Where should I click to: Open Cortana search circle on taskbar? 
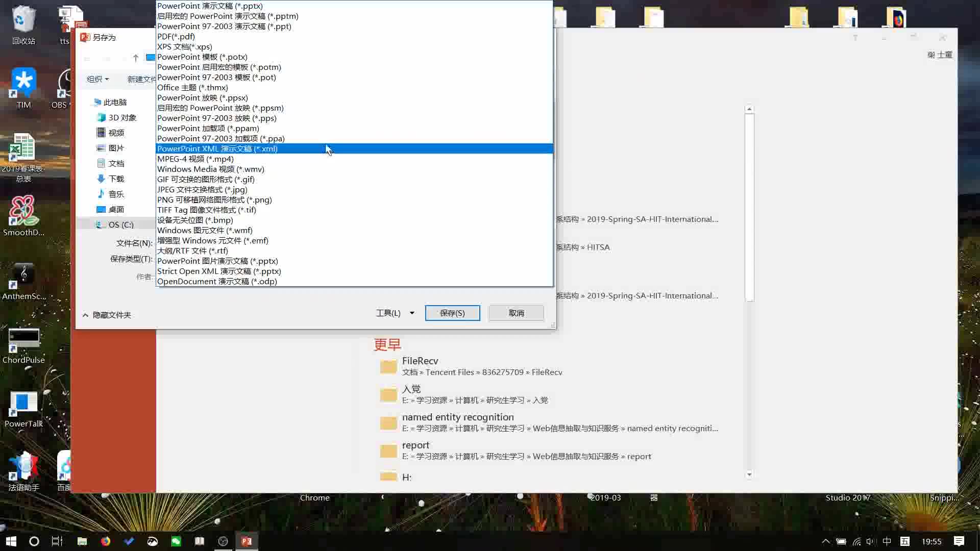(34, 541)
